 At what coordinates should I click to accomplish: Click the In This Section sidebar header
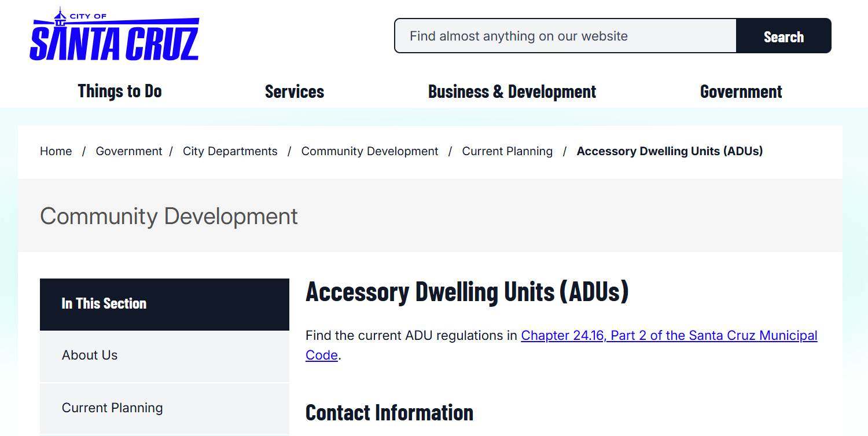click(x=104, y=303)
